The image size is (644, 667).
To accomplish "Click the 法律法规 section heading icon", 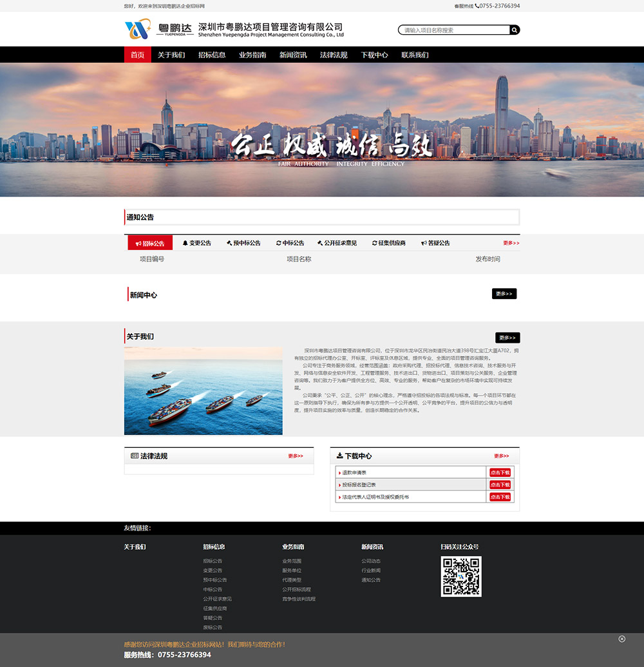I will [x=135, y=456].
